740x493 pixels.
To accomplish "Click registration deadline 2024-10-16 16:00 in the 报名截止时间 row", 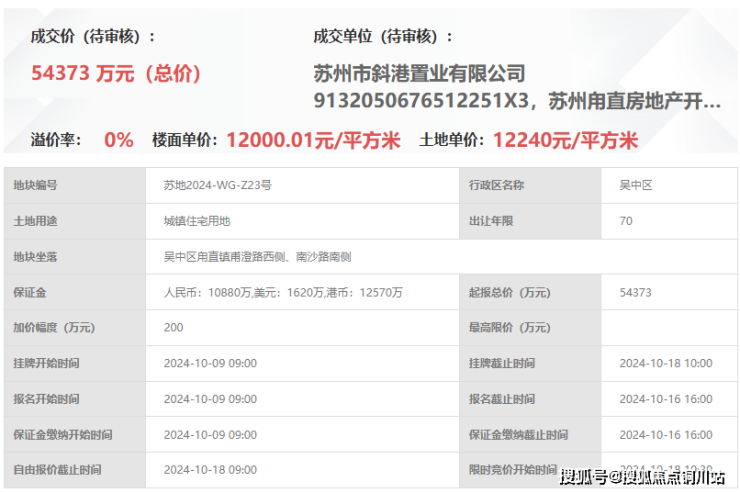I will [x=666, y=399].
